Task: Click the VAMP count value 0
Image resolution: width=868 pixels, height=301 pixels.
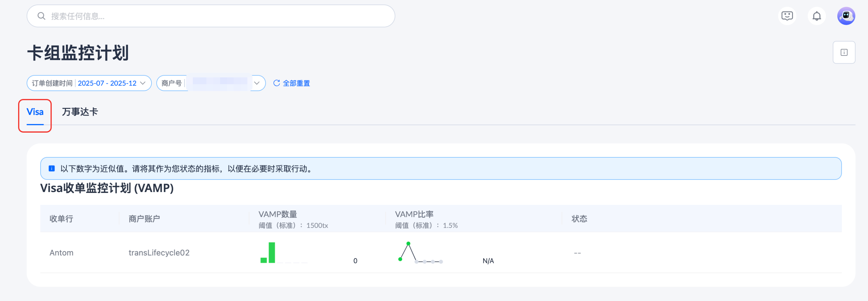Action: click(x=355, y=261)
